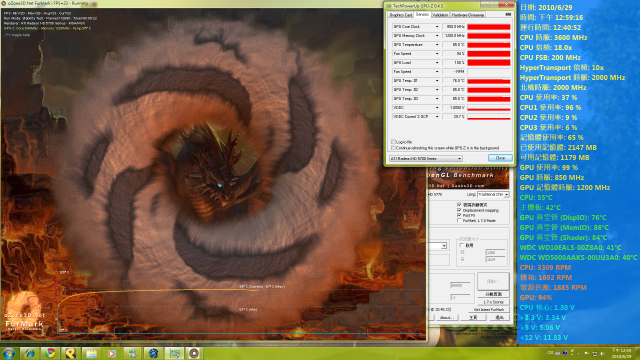Click the Close button in GPU-Z

[500, 158]
